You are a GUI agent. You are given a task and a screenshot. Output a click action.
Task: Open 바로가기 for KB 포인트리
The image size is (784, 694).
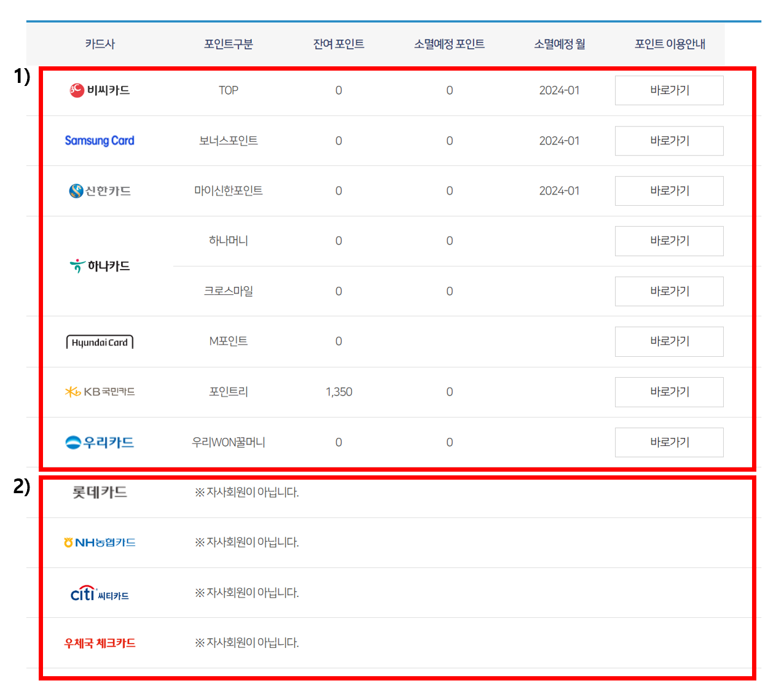669,392
